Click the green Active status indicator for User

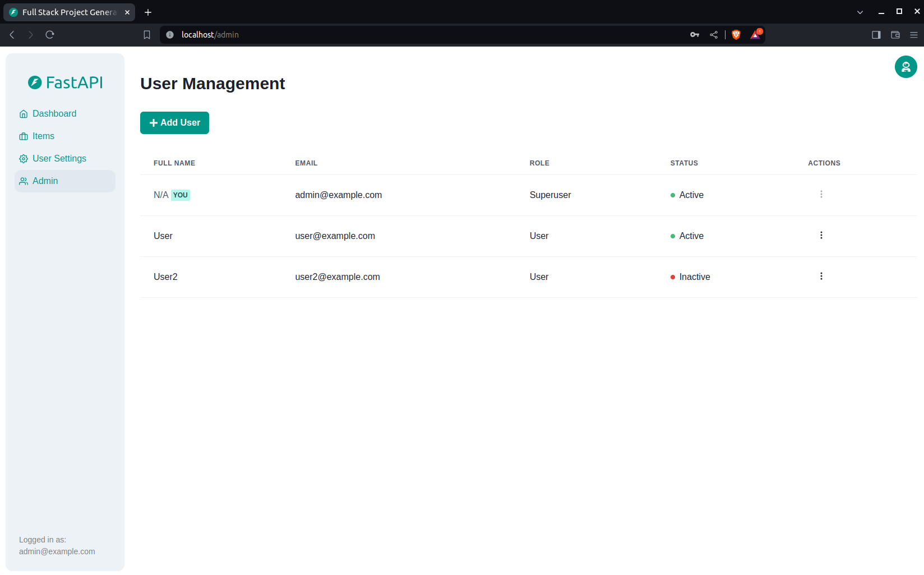672,236
